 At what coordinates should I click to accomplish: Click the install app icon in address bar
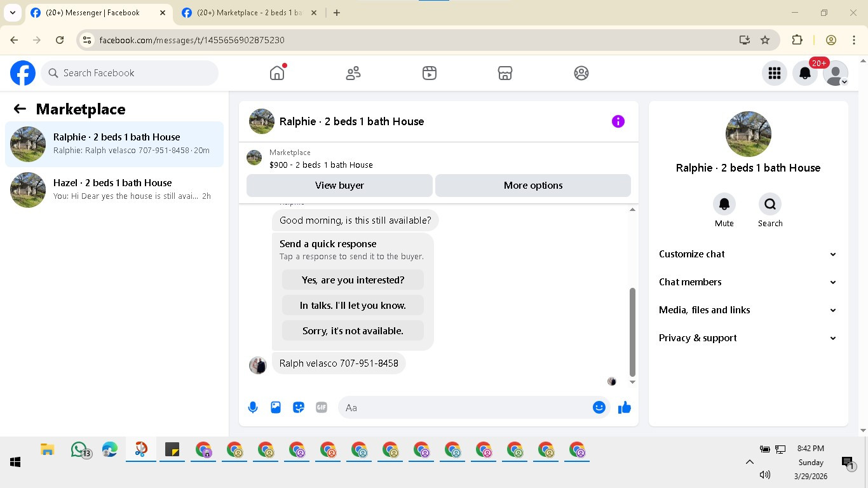coord(745,40)
